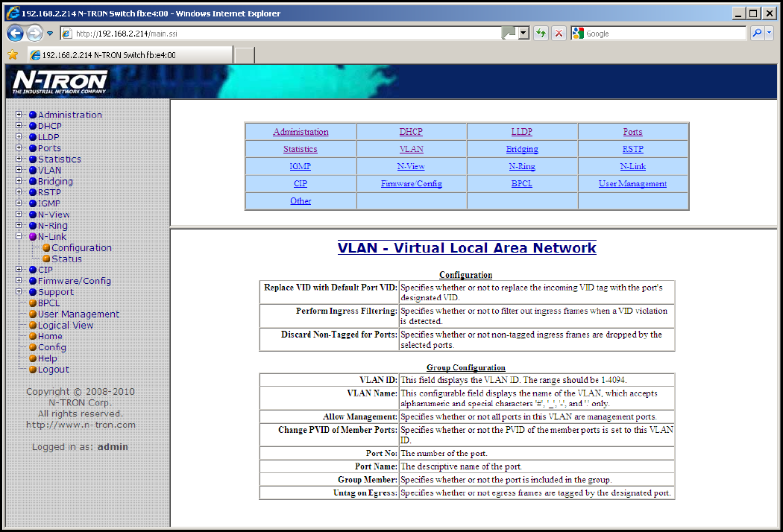Screen dimensions: 783x532
Task: Click the blue bullet beside CIP
Action: point(33,270)
